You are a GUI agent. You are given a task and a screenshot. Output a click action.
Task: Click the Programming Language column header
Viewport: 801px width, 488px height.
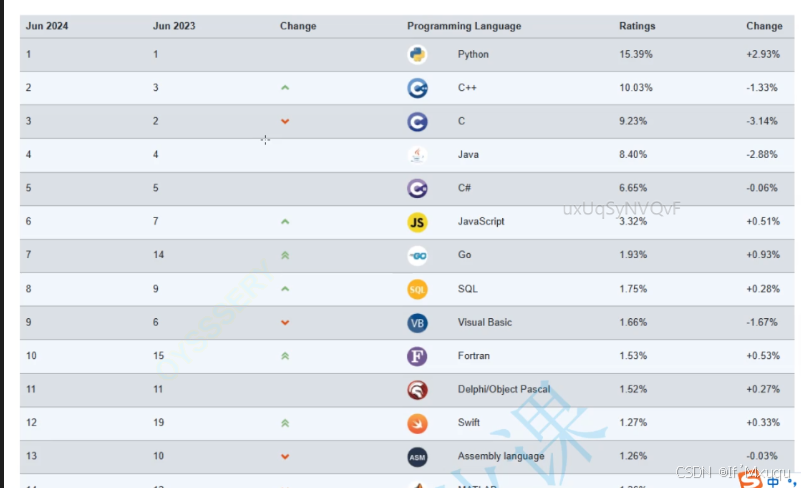pos(463,26)
